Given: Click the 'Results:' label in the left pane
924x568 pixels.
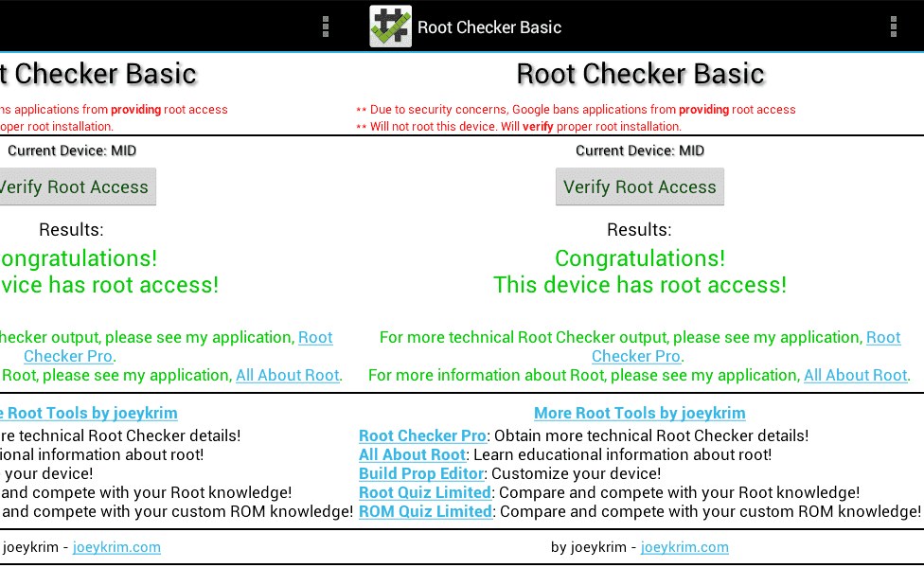Looking at the screenshot, I should (71, 230).
